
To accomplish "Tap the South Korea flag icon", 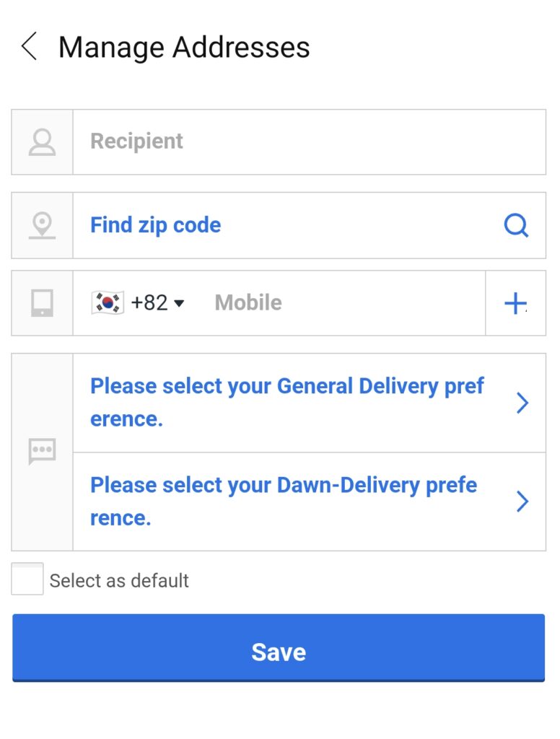I will pyautogui.click(x=108, y=303).
